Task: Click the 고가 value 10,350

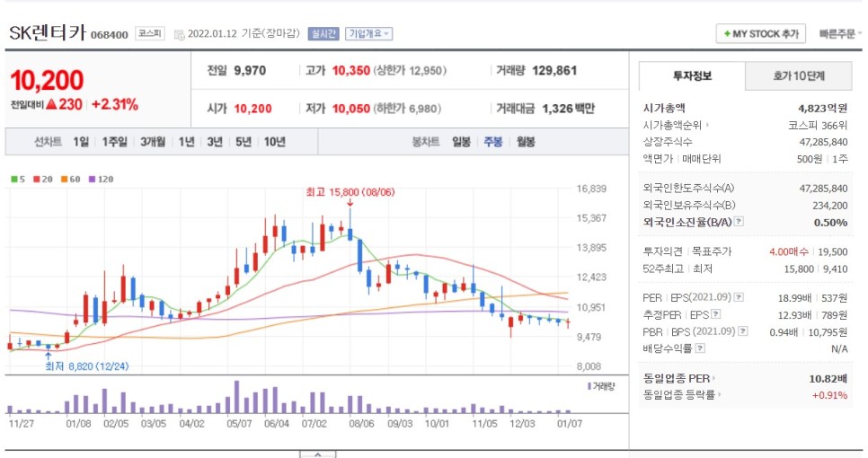Action: coord(351,71)
